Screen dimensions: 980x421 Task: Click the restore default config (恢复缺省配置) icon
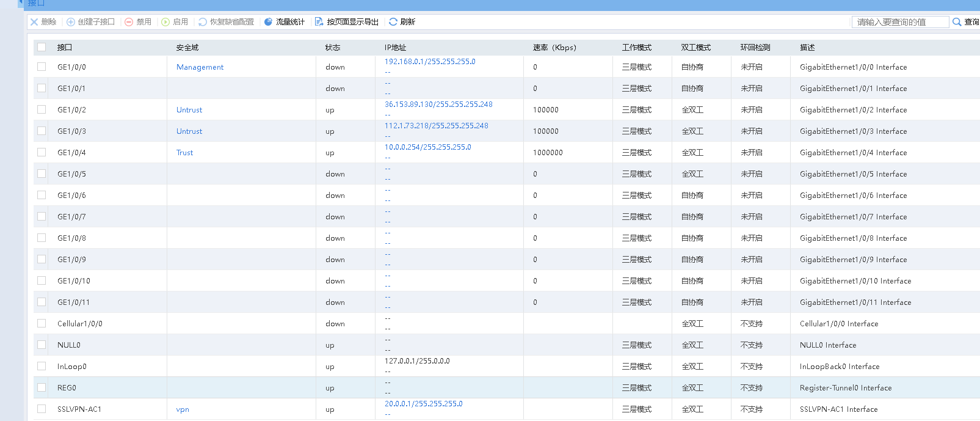(203, 22)
